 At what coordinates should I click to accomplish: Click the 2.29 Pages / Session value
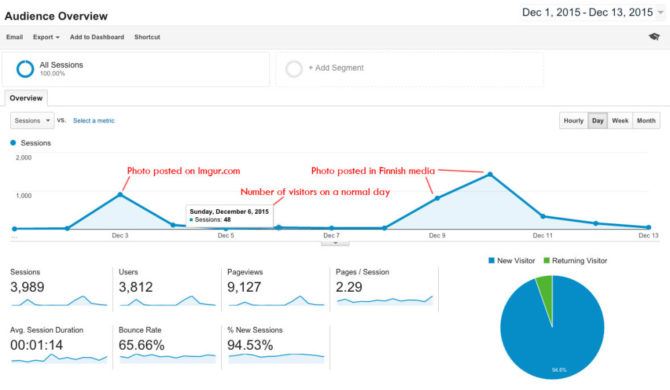pyautogui.click(x=349, y=287)
